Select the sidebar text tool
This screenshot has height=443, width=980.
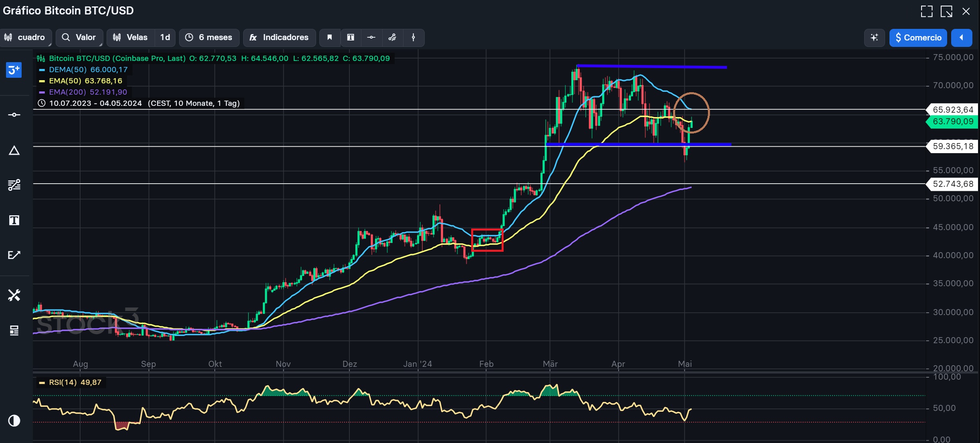tap(14, 220)
